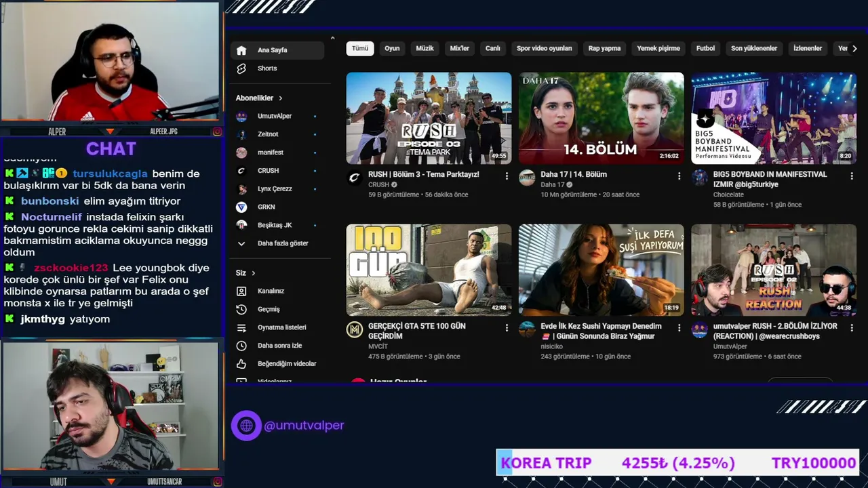Click the Instagram icon beside UMUTTSANCAR
This screenshot has height=488, width=868.
point(217,481)
